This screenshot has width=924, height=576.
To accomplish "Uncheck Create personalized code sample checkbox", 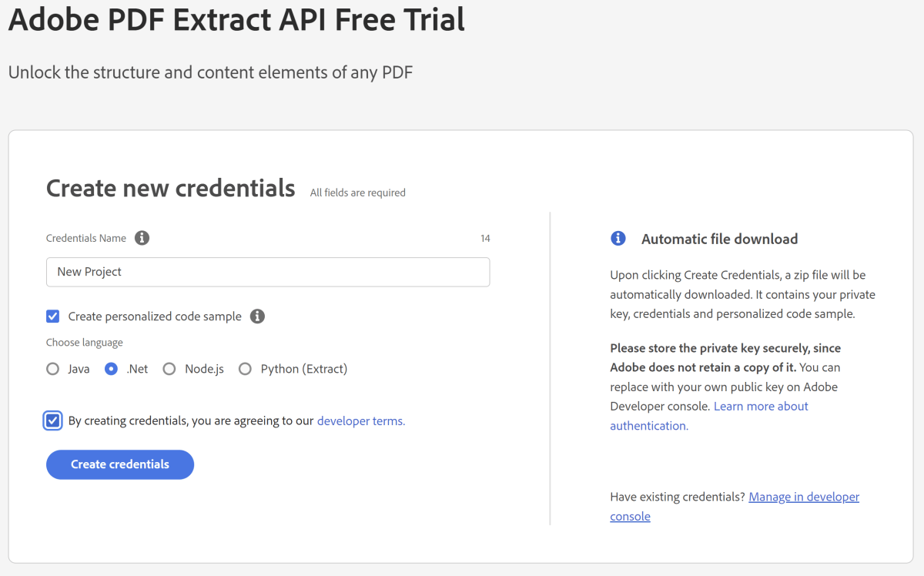I will click(x=53, y=316).
